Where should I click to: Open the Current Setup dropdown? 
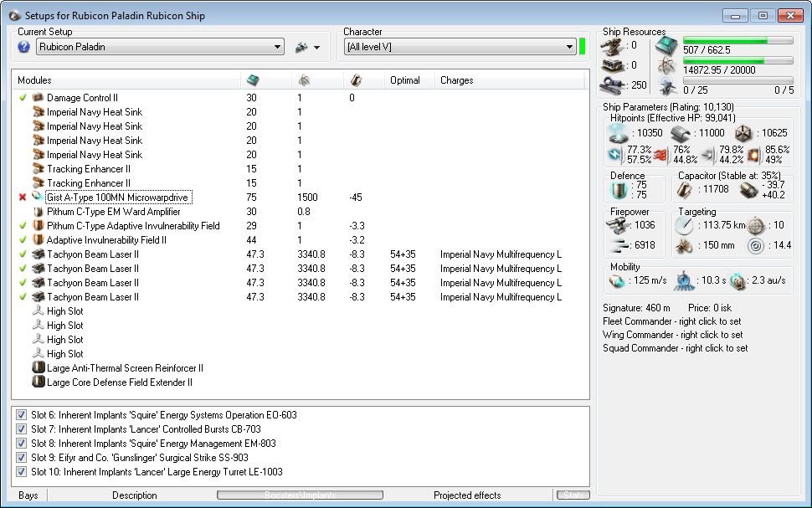[x=278, y=48]
